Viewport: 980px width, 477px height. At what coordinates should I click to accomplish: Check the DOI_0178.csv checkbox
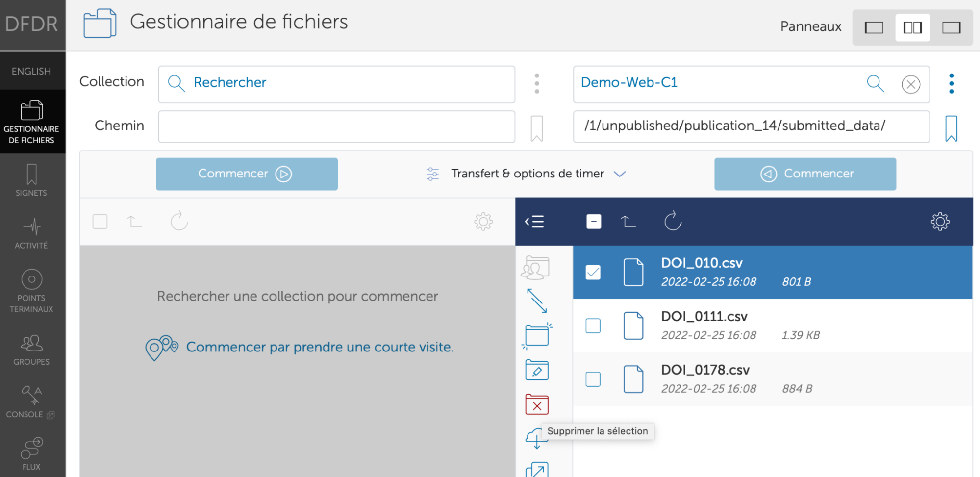point(593,379)
